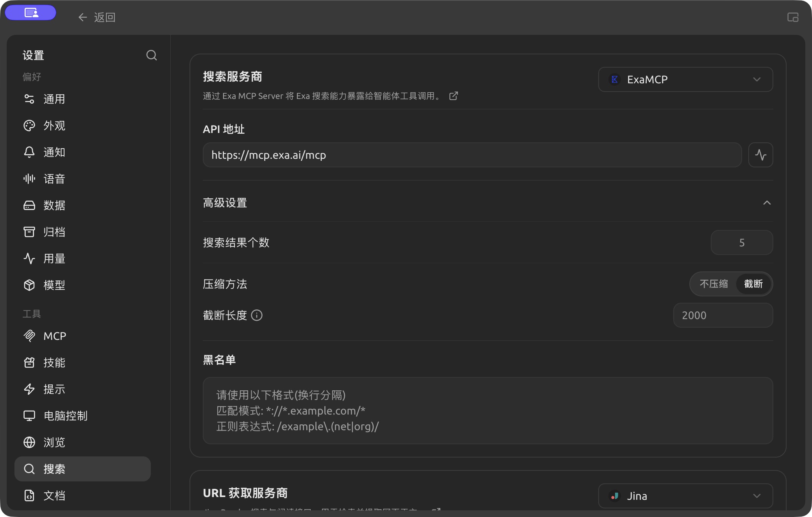Open settings search magnifier icon
The height and width of the screenshot is (517, 812).
(152, 55)
